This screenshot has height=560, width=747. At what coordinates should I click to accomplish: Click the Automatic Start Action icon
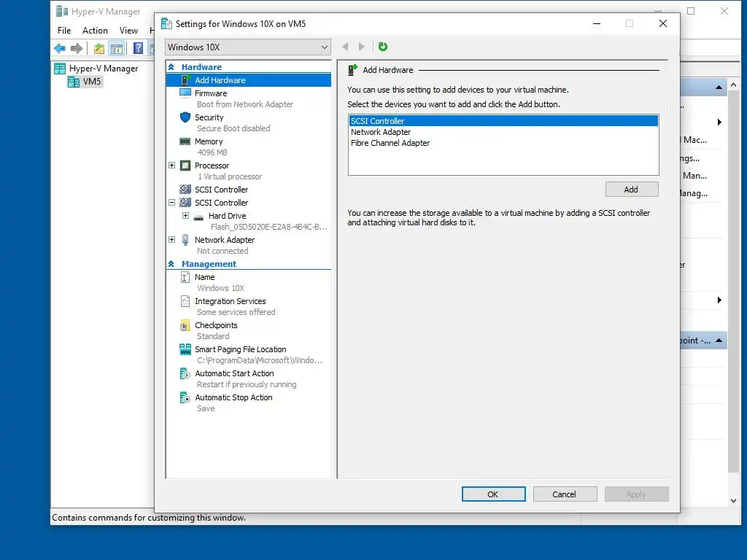(185, 374)
